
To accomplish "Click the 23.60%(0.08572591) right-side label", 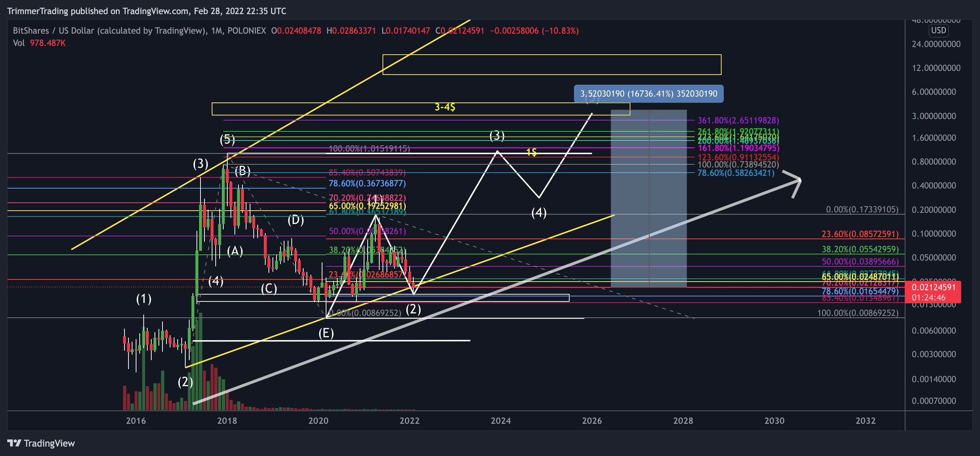I will tap(860, 234).
